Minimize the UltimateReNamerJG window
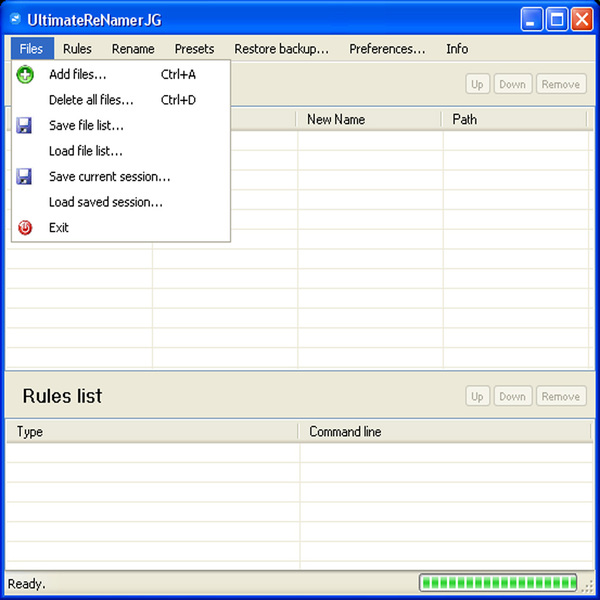 (532, 19)
